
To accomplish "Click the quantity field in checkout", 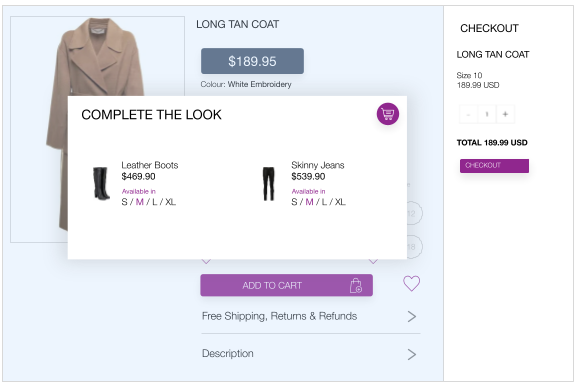I will tap(487, 114).
